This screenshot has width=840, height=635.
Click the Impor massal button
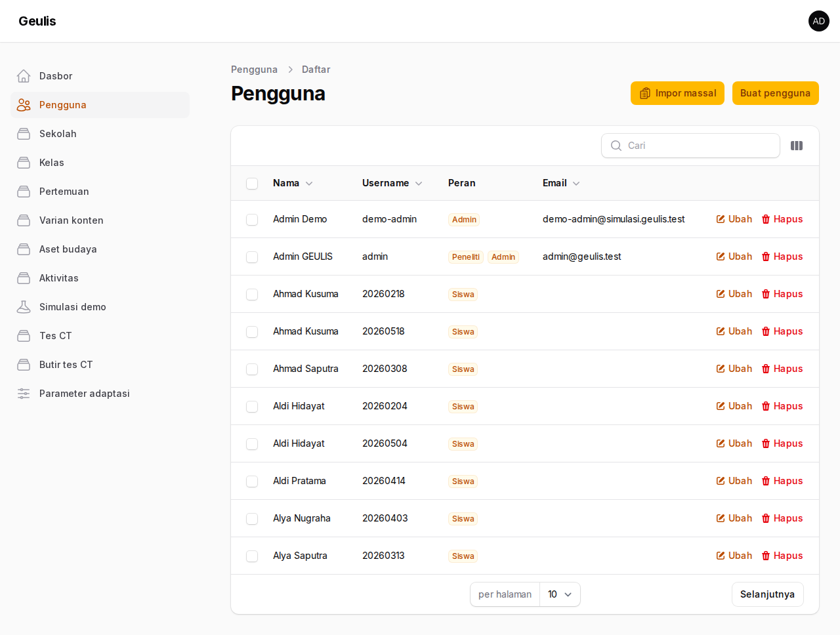click(677, 93)
